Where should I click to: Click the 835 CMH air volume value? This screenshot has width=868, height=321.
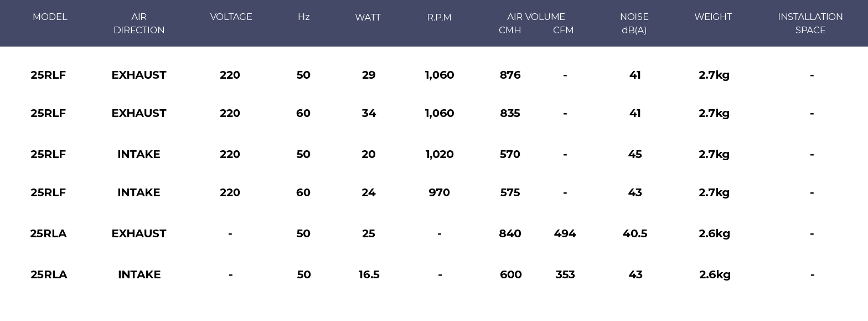click(510, 113)
